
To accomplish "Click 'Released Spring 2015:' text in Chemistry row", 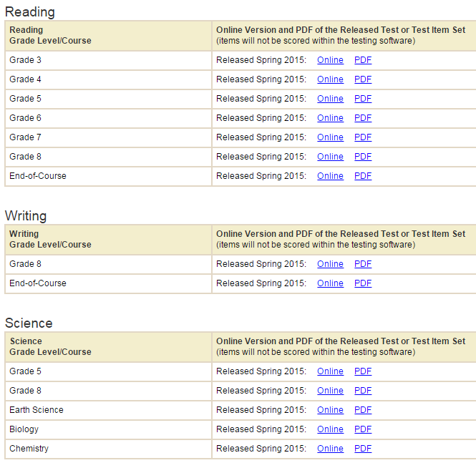I will click(x=261, y=449).
